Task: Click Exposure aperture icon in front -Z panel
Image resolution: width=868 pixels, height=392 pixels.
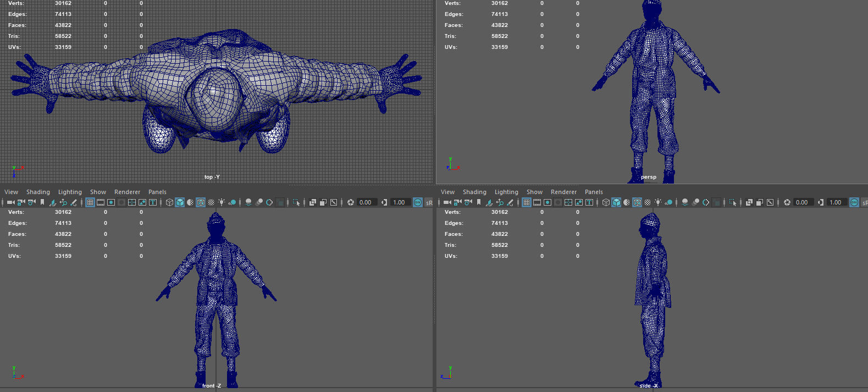Action: coord(351,202)
